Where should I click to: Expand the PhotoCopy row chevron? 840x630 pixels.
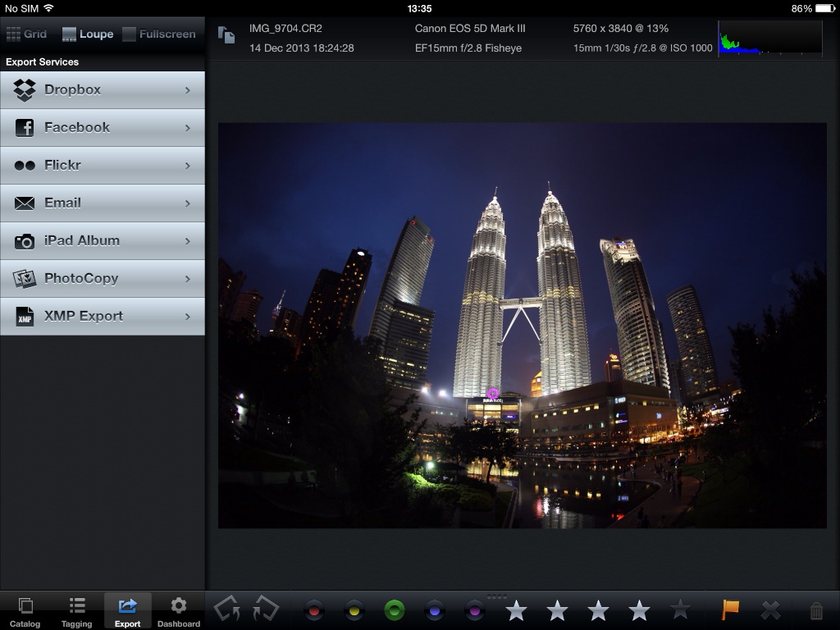(188, 279)
